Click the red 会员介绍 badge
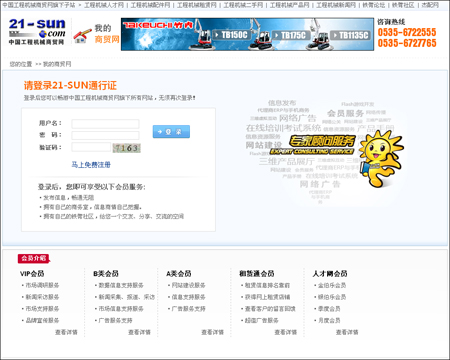Screen dimensions: 450x360 click(34, 258)
